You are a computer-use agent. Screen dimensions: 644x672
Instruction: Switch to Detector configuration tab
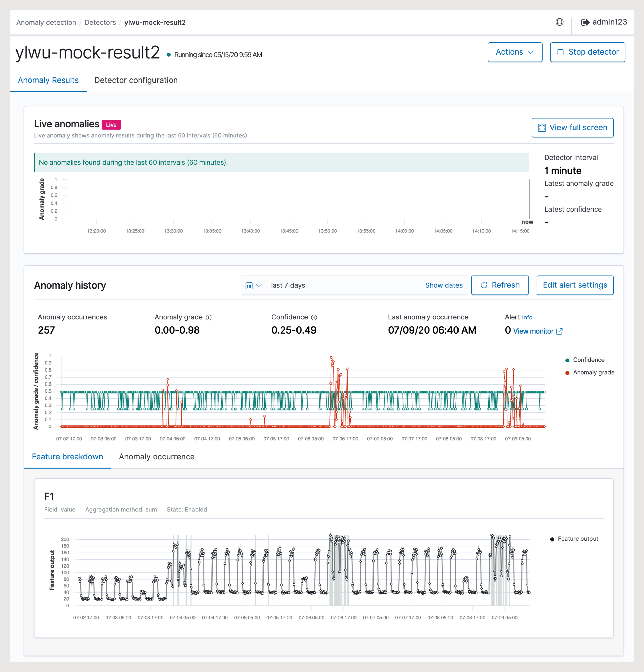(136, 80)
